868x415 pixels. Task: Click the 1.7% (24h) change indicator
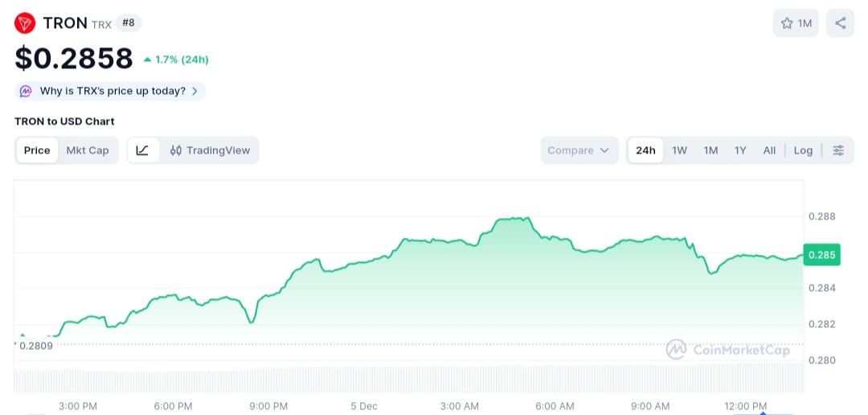[176, 60]
